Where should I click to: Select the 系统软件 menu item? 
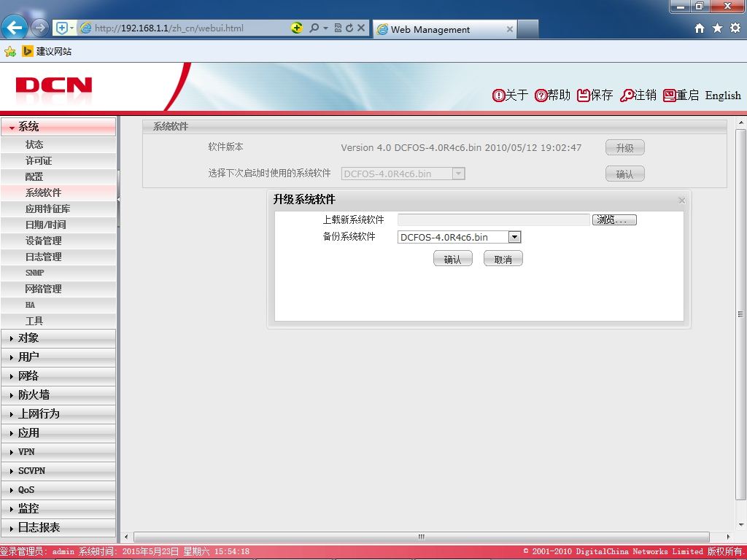click(x=58, y=192)
